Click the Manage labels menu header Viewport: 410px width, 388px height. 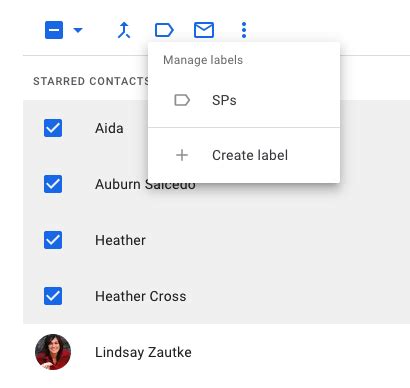[x=203, y=60]
